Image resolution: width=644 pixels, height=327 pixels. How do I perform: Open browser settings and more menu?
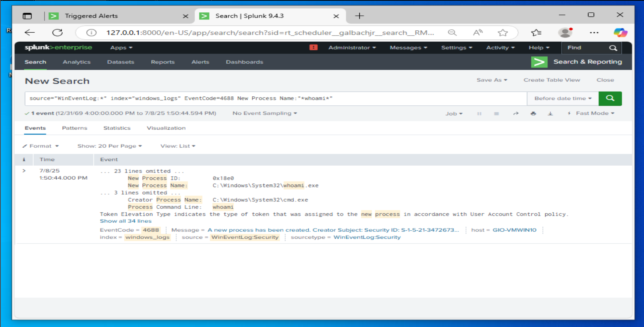[594, 33]
